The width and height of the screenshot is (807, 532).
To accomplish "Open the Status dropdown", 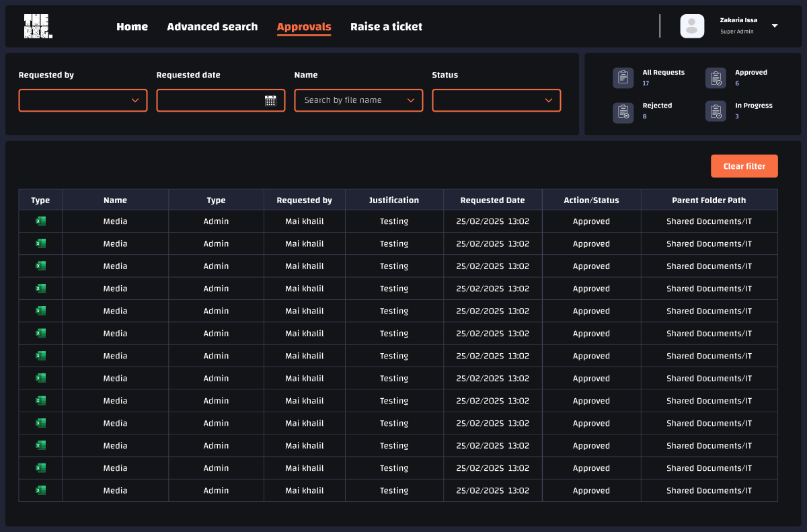I will pos(496,100).
